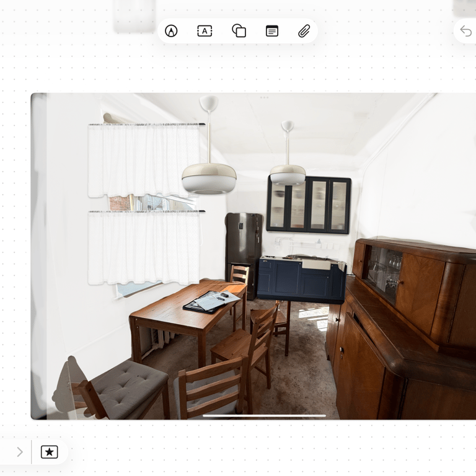
Task: Select the large pendant lamp sticker
Action: [209, 145]
